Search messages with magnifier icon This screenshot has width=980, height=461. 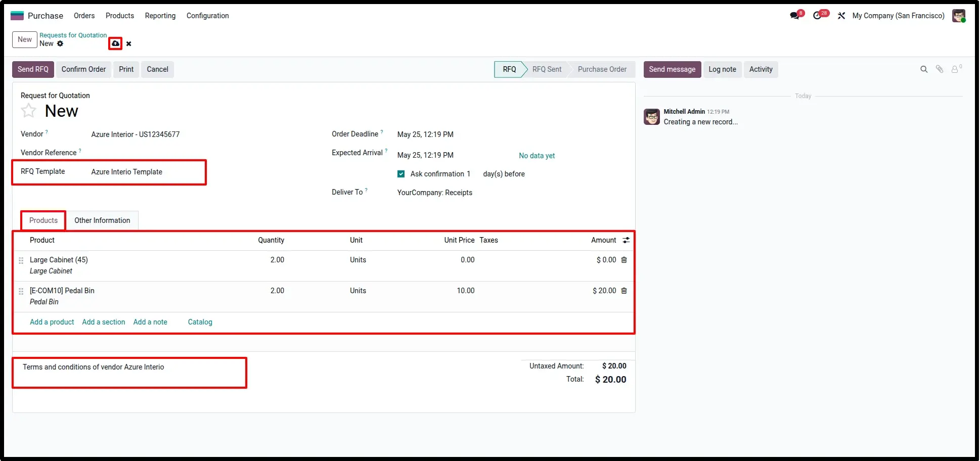[x=924, y=69]
